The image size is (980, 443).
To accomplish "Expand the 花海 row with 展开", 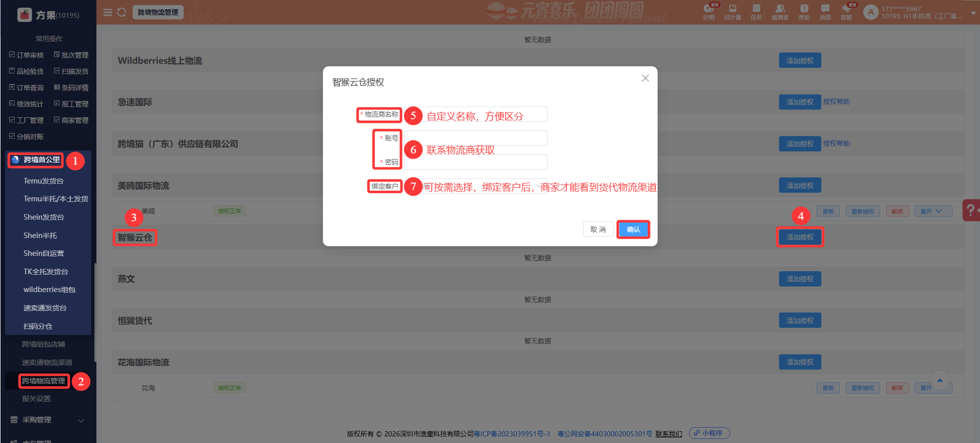I will [933, 388].
